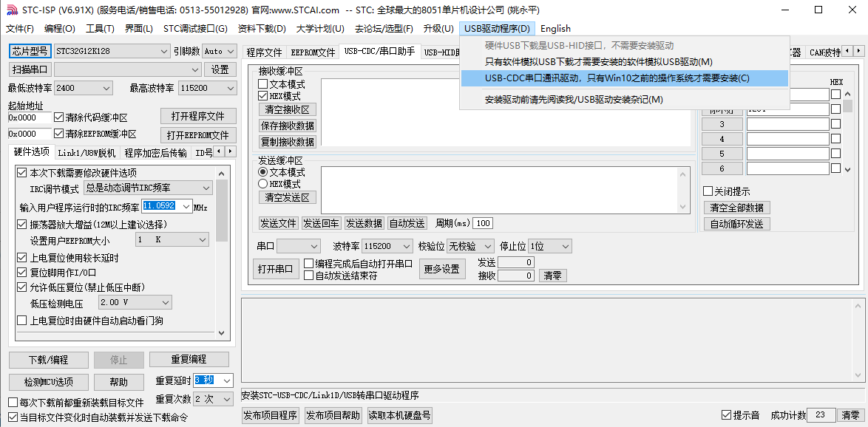
Task: Open 最高波特率 115200 dropdown
Action: [208, 88]
